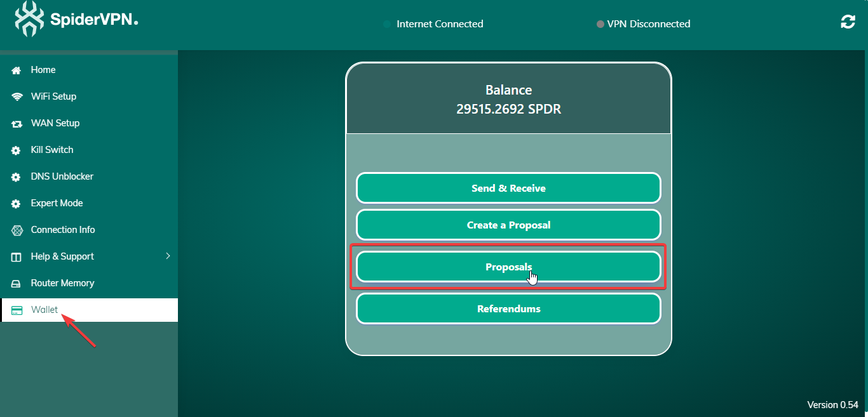Image resolution: width=868 pixels, height=417 pixels.
Task: Expand the Help & Support chevron
Action: 168,256
